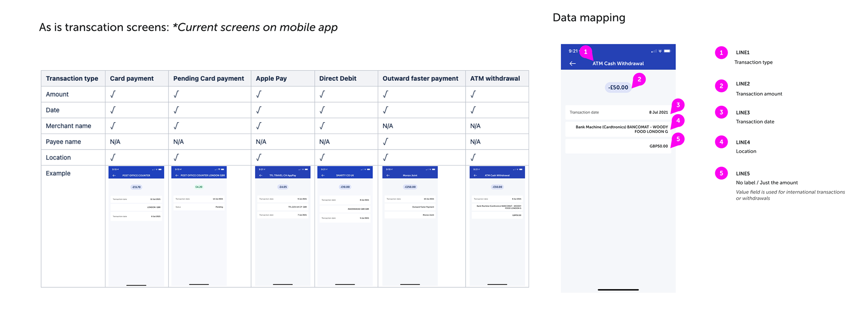Click the Payee name checkmark under Outward faster payment
Image resolution: width=868 pixels, height=309 pixels.
pyautogui.click(x=386, y=142)
